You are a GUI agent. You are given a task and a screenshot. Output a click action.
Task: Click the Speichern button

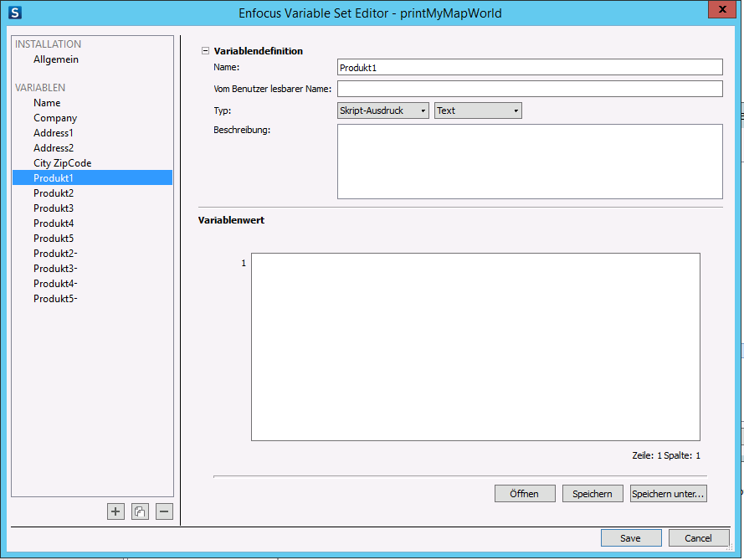click(593, 494)
